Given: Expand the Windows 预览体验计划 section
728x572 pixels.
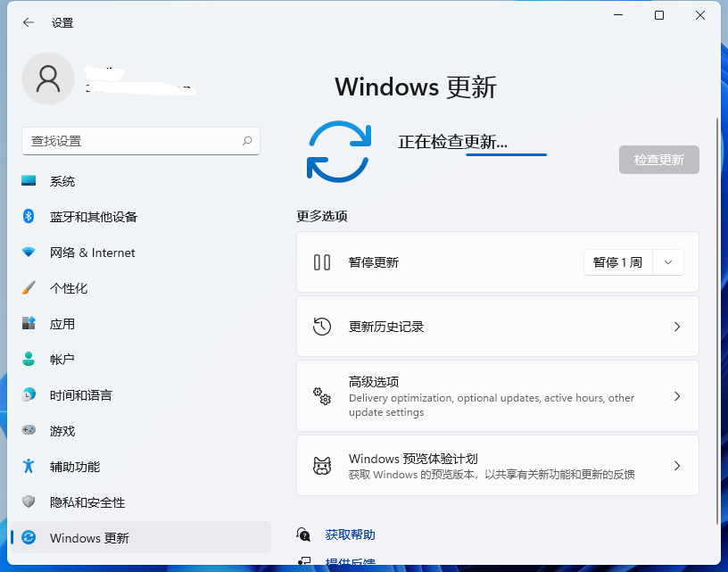Looking at the screenshot, I should pos(497,465).
